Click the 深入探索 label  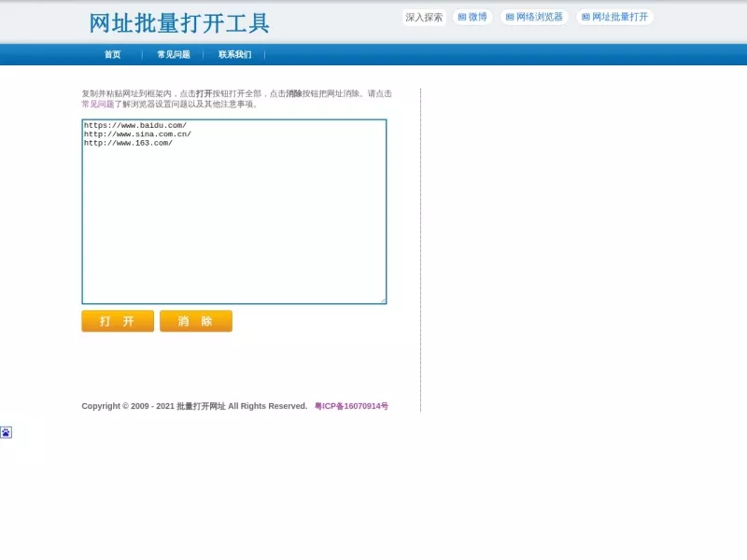424,18
